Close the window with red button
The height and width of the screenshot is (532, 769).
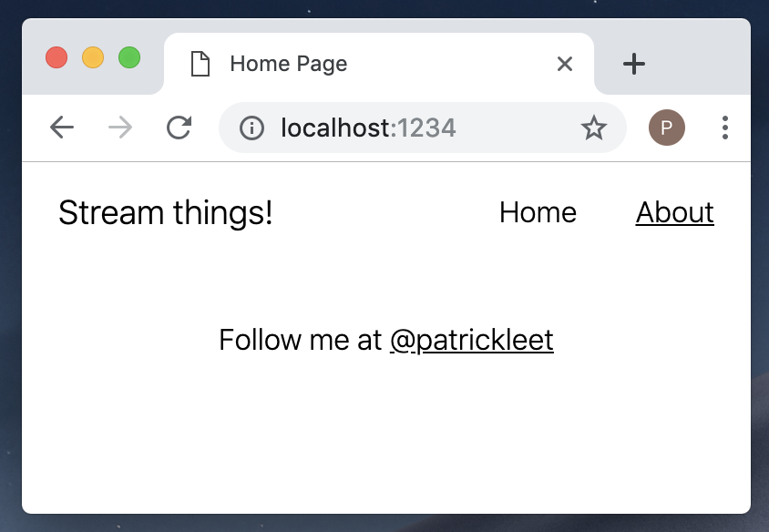point(56,57)
